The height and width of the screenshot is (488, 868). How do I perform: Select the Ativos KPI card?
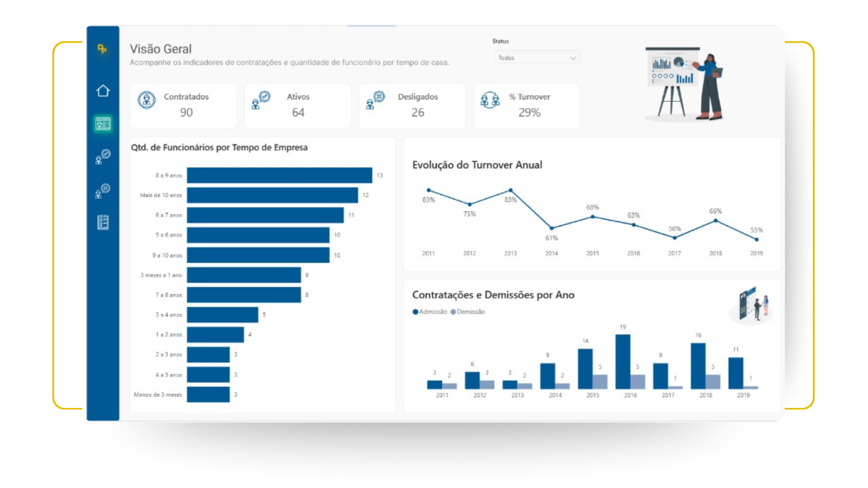coord(297,105)
